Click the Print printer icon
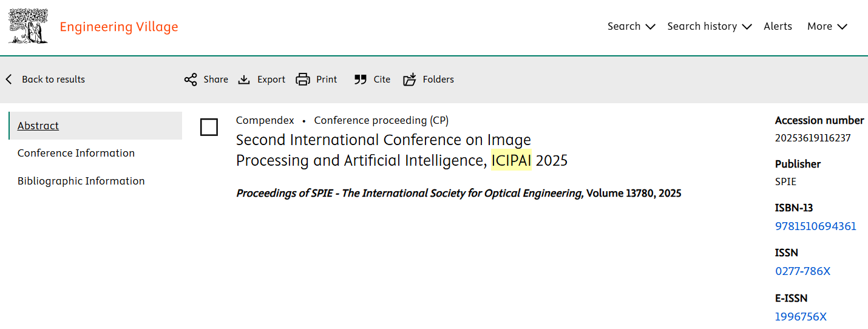Image resolution: width=868 pixels, height=329 pixels. 303,80
